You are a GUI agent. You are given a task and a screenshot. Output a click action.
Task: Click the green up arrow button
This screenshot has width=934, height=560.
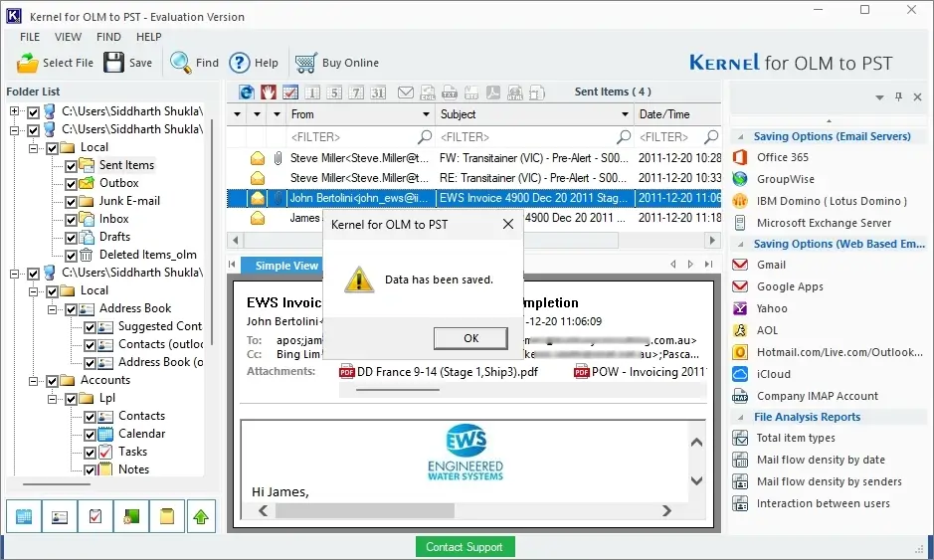pos(201,516)
